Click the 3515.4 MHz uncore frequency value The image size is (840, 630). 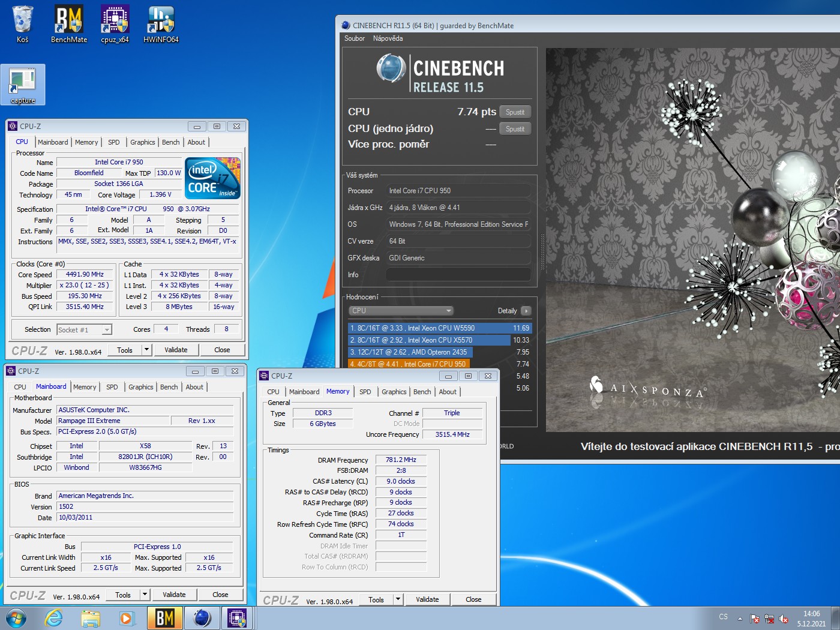pyautogui.click(x=452, y=434)
